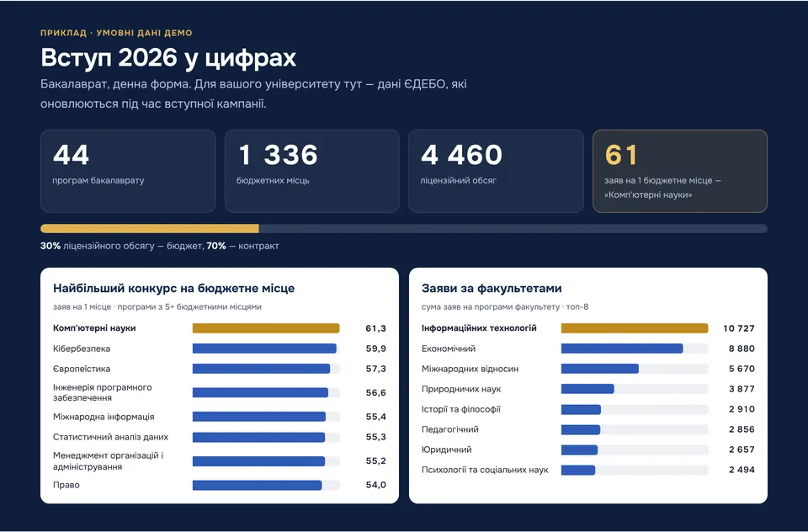Click the value '2 494'
Image resolution: width=808 pixels, height=532 pixels.
point(742,470)
